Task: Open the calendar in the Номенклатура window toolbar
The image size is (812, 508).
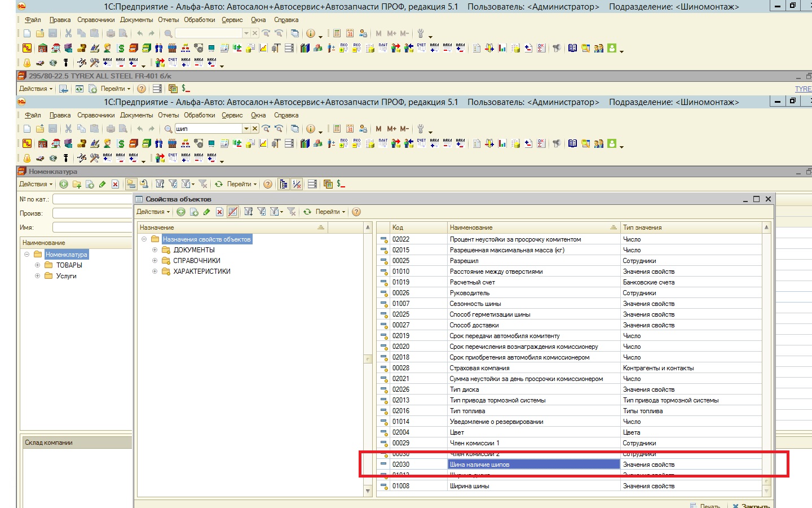Action: 350,129
